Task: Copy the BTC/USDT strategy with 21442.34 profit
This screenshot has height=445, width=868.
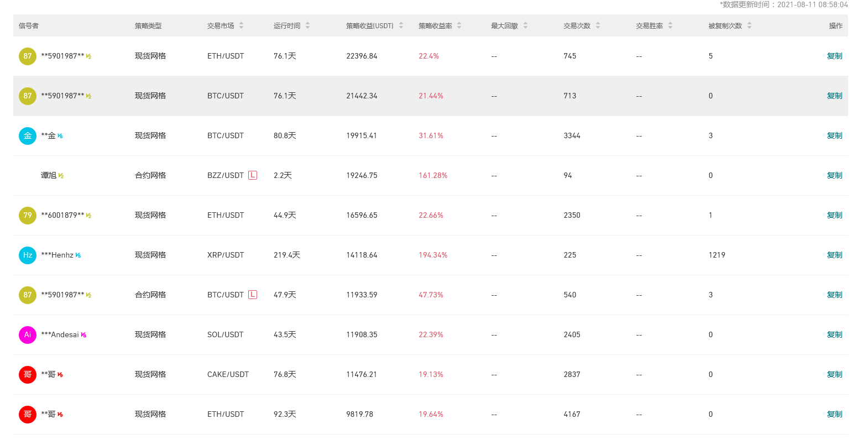Action: (x=834, y=96)
